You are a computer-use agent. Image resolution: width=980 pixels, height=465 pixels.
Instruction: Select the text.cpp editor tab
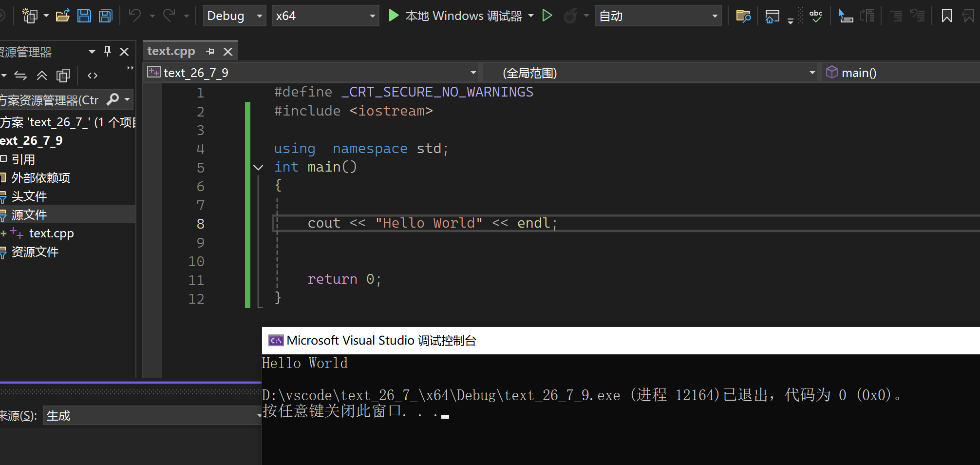coord(171,51)
